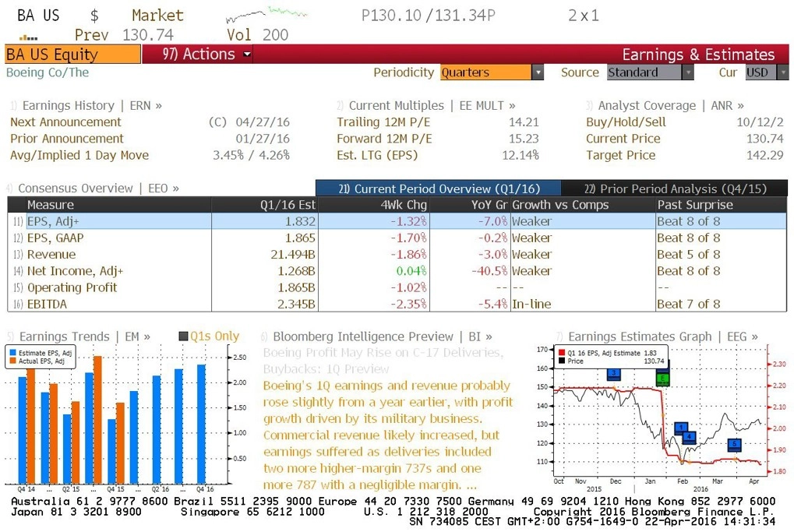Click the Forward 12M P/E value 15.23
794x532 pixels.
524,139
